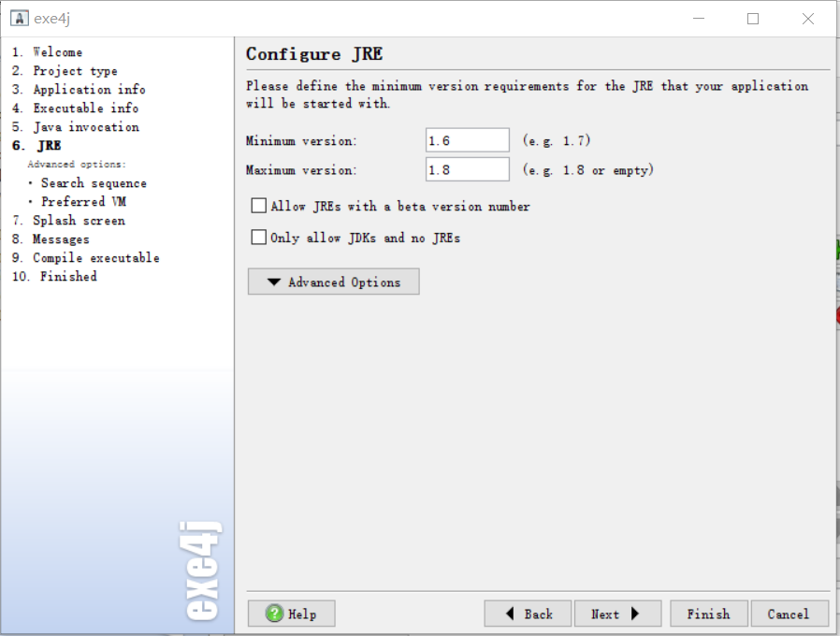Jump to step 10 Finished
This screenshot has height=636, width=840.
(x=54, y=277)
